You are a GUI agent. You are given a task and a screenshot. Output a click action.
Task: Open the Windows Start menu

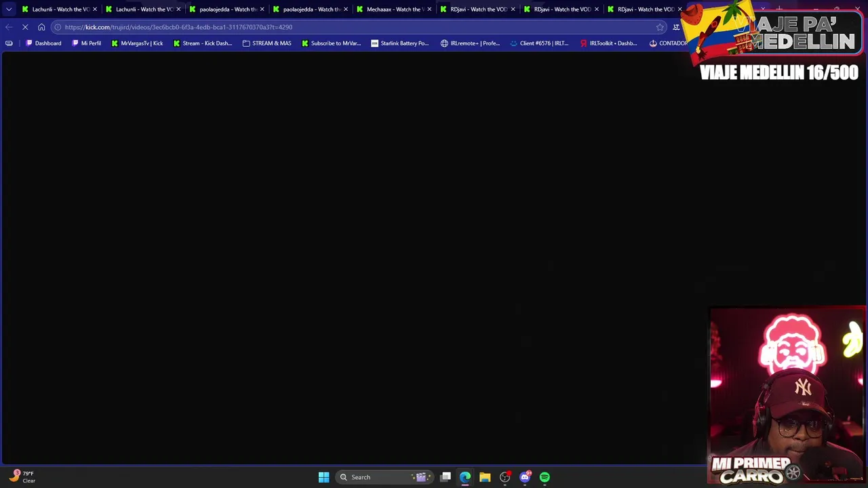[x=323, y=477]
